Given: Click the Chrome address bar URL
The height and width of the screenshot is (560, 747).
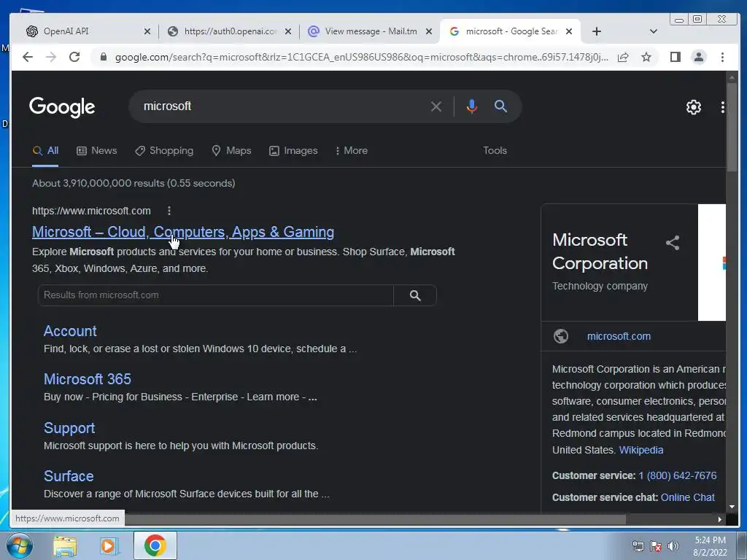Looking at the screenshot, I should tap(361, 57).
